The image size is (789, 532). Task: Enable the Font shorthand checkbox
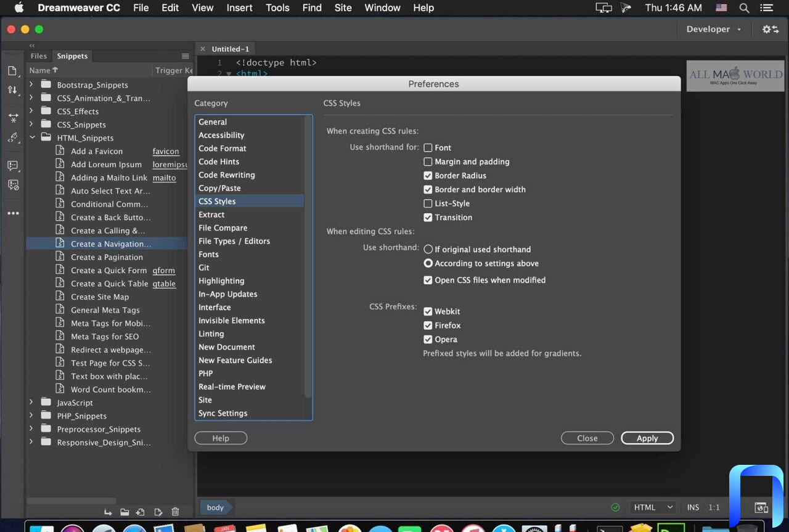428,148
